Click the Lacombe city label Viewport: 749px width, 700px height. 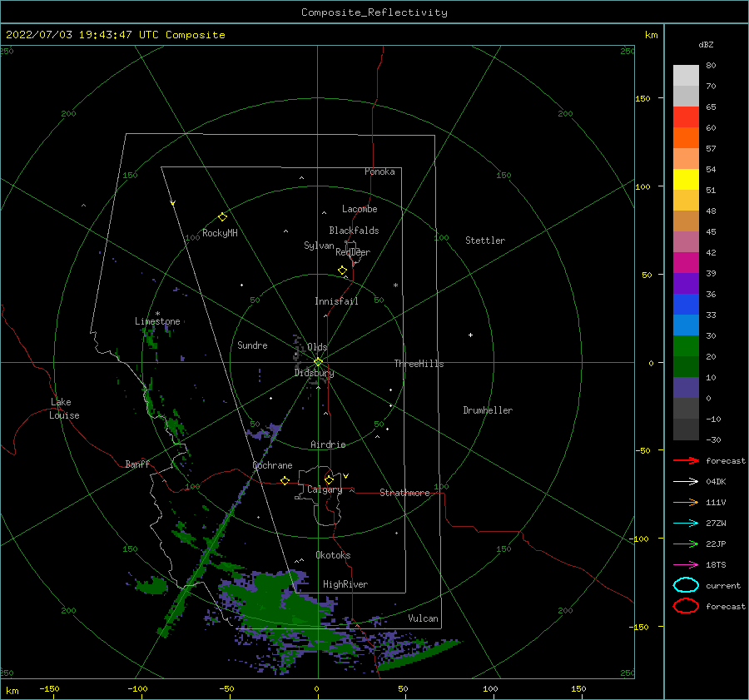(360, 209)
